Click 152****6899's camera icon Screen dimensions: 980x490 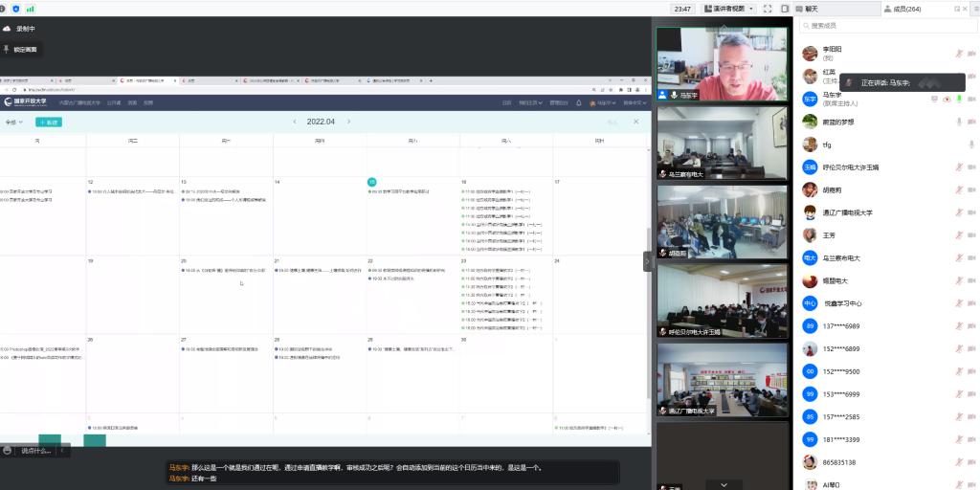[972, 348]
